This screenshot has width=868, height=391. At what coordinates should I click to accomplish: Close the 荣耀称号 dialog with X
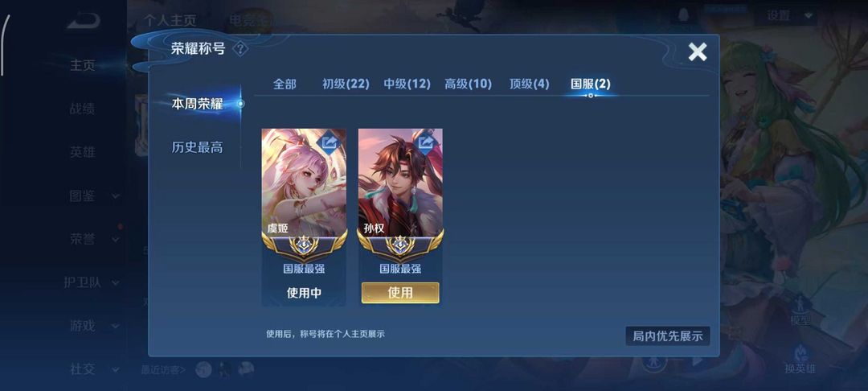(x=698, y=52)
